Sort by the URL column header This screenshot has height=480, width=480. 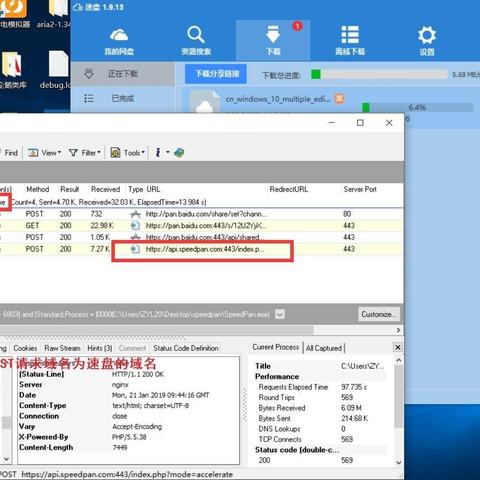click(153, 189)
